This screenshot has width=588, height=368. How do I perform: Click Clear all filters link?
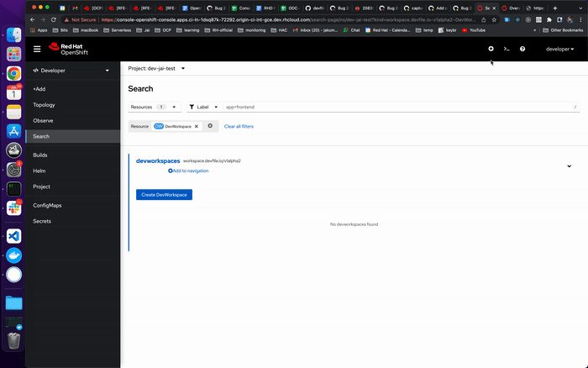[239, 126]
